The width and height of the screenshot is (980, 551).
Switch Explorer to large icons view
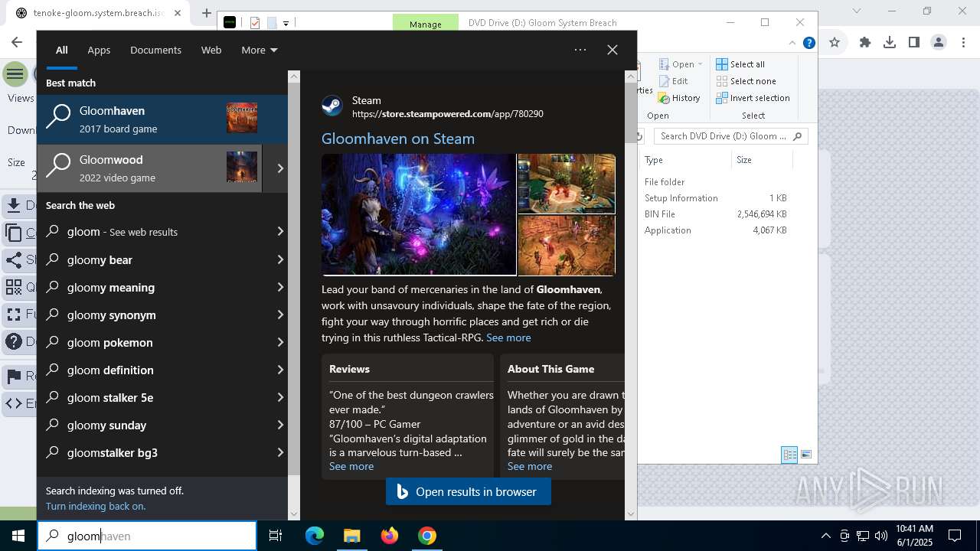806,455
